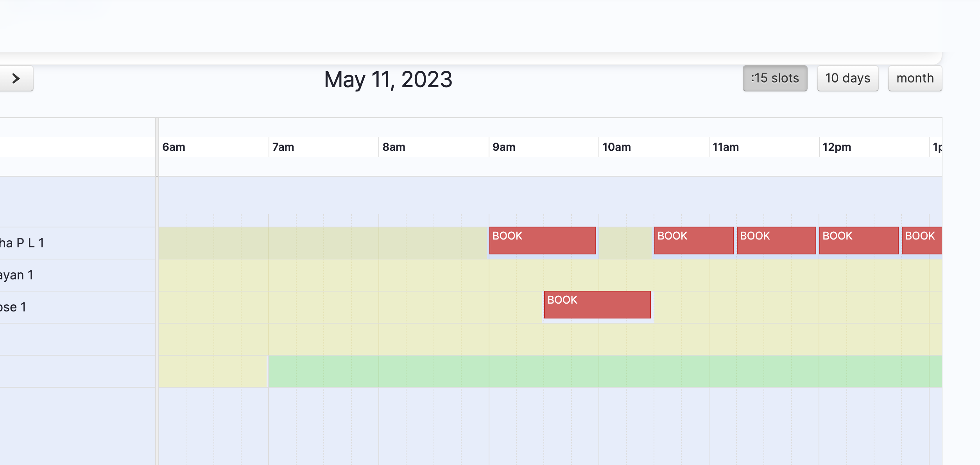Click the green availability bar in the bottom row
This screenshot has width=980, height=465.
point(604,371)
